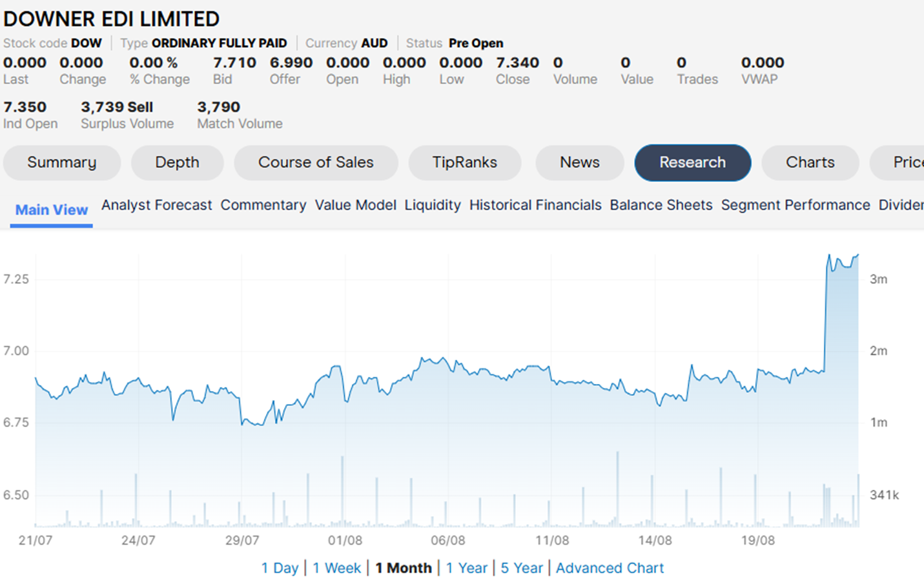The height and width of the screenshot is (584, 924).
Task: Select the TipRanks tab
Action: pos(464,163)
